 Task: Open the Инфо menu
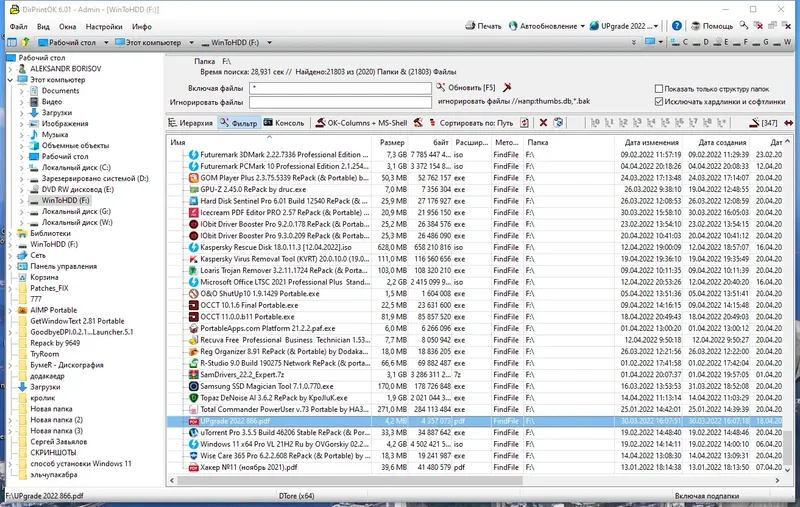coord(142,27)
